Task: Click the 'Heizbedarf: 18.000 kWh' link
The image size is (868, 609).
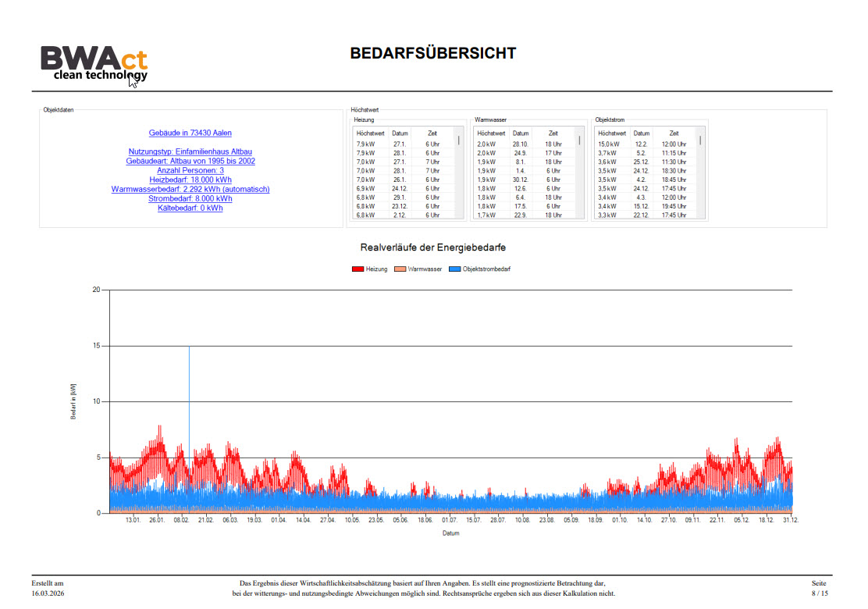Action: 190,180
